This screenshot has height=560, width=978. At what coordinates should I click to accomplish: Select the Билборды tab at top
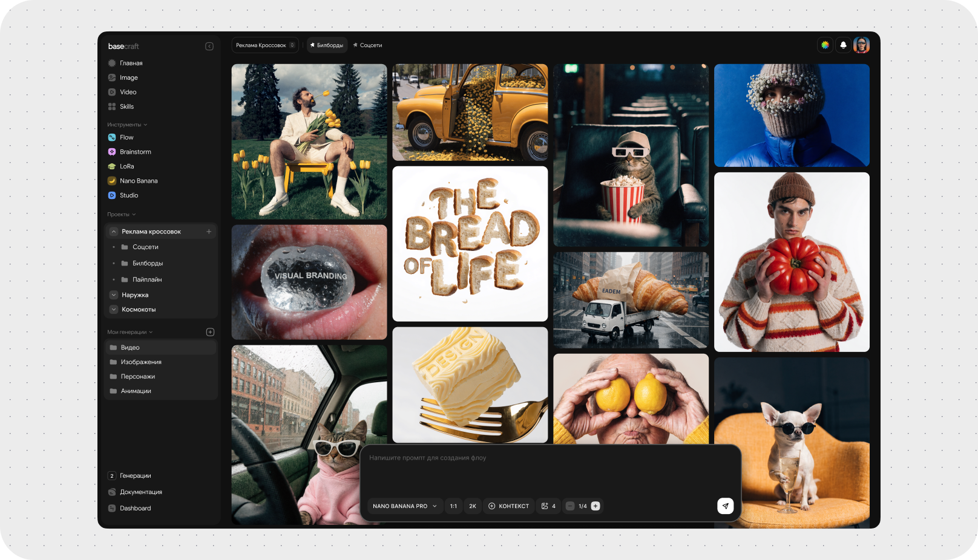[327, 45]
